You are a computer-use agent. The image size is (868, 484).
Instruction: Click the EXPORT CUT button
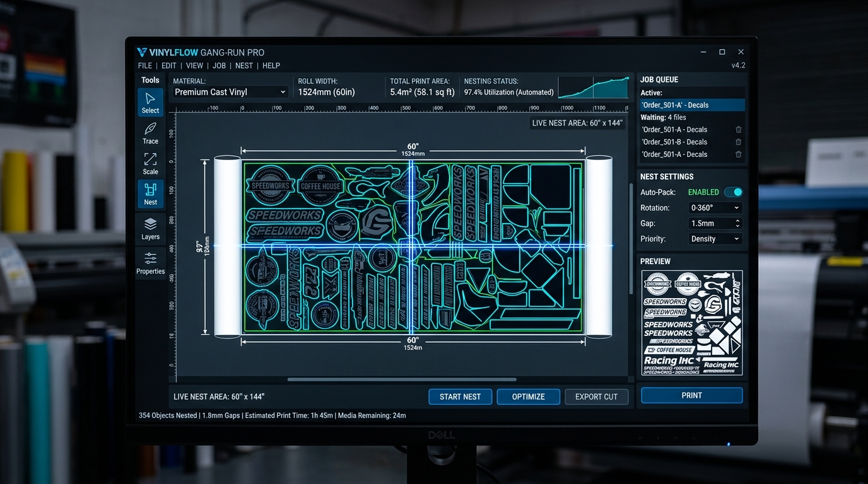[x=597, y=396]
